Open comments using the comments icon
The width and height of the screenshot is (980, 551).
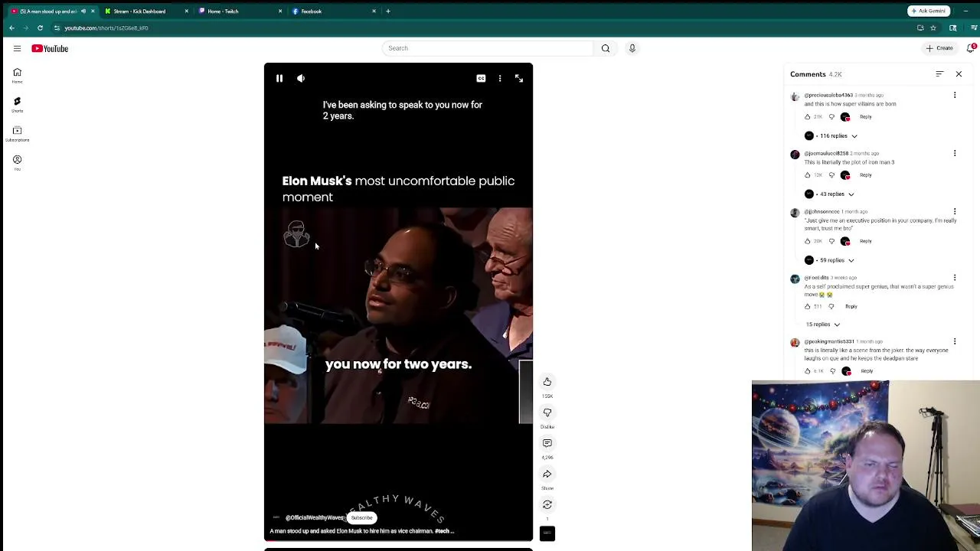pyautogui.click(x=547, y=443)
